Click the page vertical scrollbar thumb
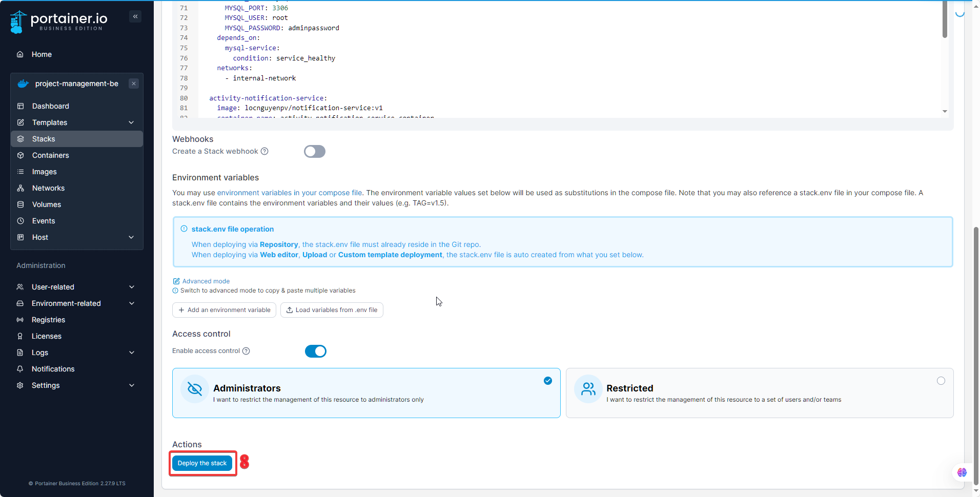 976,356
